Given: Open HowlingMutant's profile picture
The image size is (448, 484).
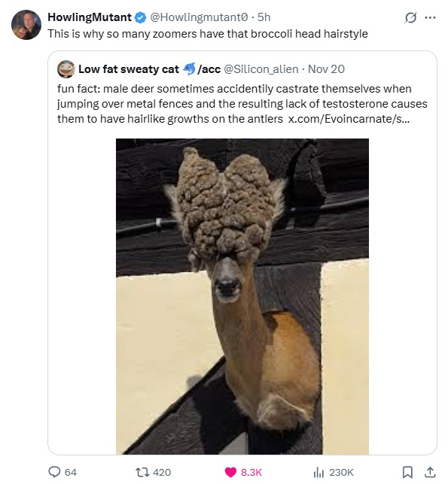Looking at the screenshot, I should (26, 25).
